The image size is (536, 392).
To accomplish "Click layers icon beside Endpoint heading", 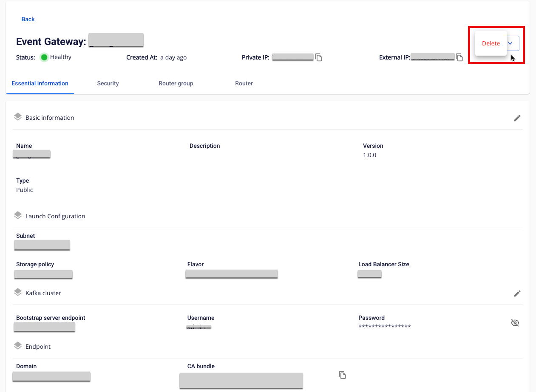I will (18, 346).
